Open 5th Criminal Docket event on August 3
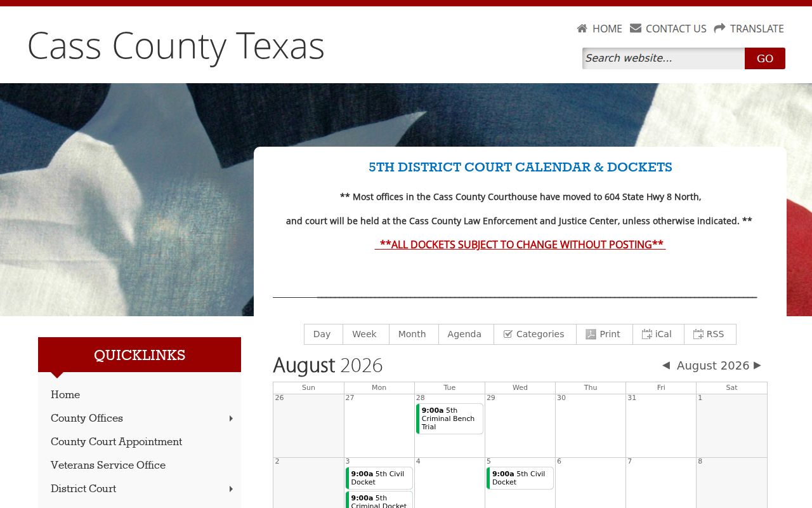Screen dimensions: 812x508 [379, 500]
